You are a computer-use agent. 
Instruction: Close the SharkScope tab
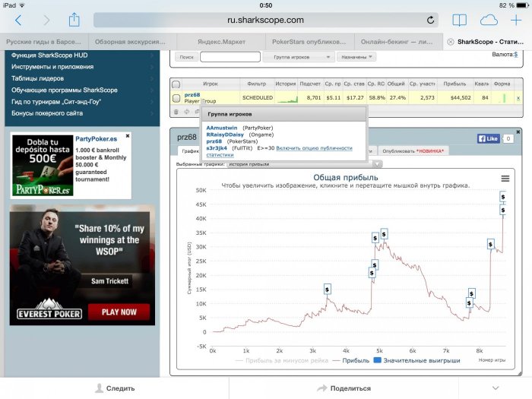point(451,42)
